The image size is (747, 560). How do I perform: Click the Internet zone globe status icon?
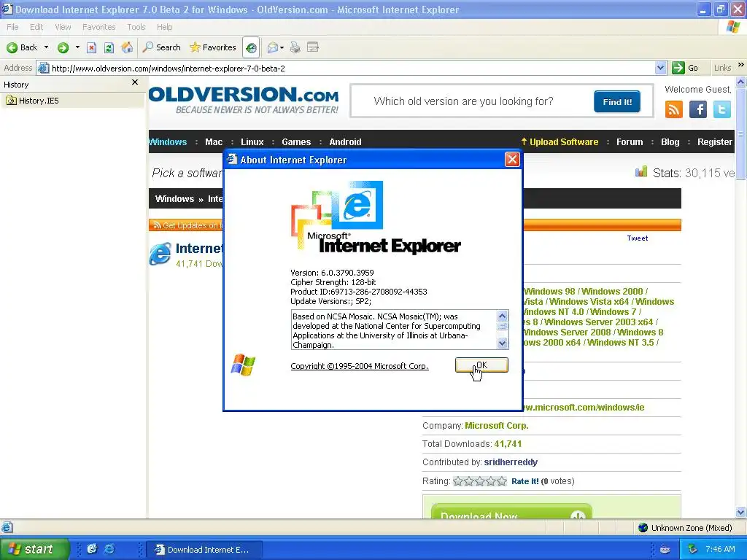click(643, 528)
